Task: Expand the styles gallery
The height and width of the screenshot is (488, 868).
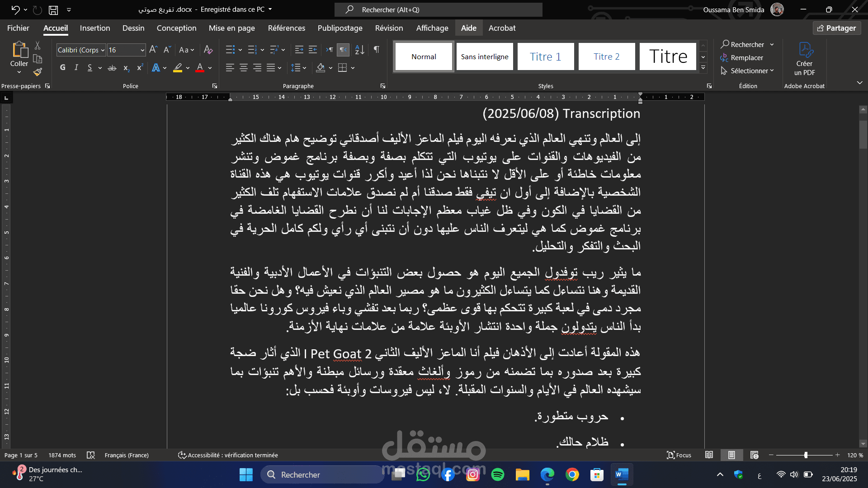Action: click(x=703, y=68)
